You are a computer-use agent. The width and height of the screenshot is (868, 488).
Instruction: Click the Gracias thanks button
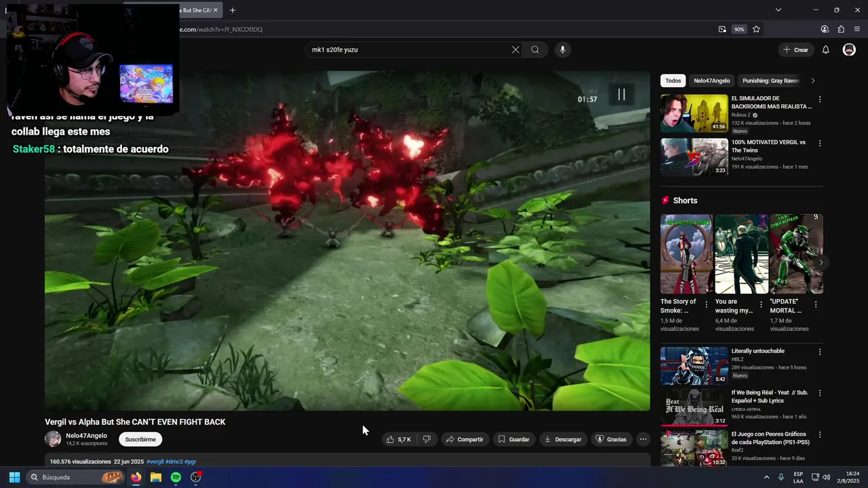coord(611,439)
